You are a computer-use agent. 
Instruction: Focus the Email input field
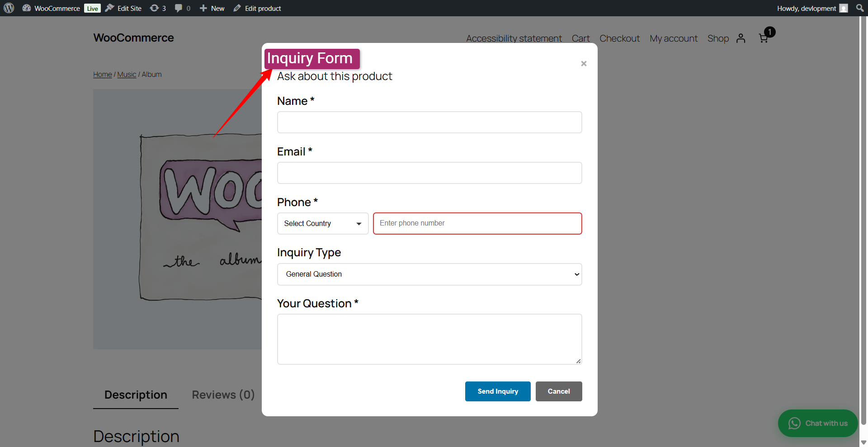click(x=429, y=173)
